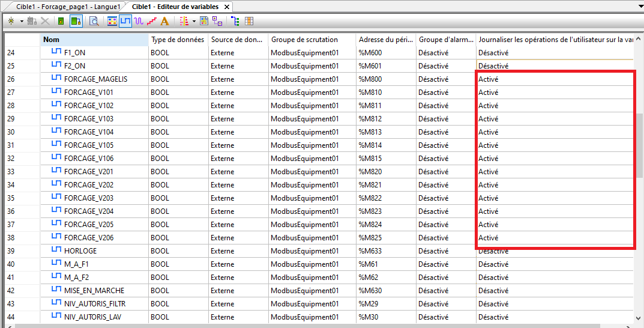Click the tree view icon in toolbar
Image resolution: width=644 pixels, height=328 pixels.
[x=235, y=21]
